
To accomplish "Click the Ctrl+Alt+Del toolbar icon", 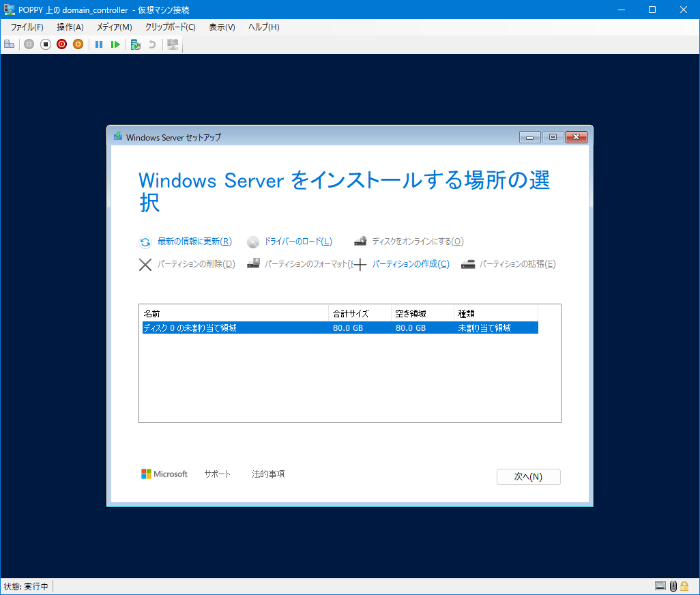I will pos(10,44).
